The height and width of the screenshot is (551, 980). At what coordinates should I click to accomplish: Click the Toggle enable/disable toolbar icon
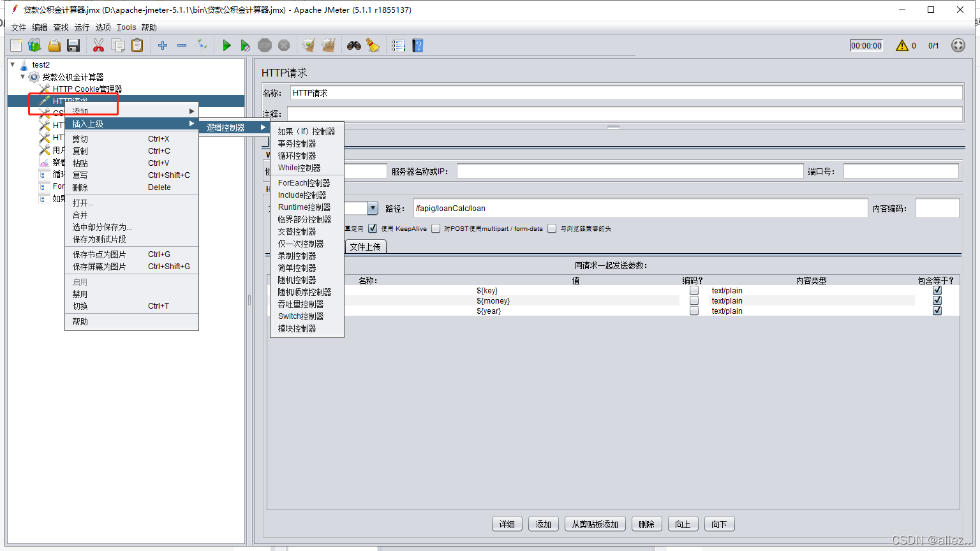click(x=201, y=45)
